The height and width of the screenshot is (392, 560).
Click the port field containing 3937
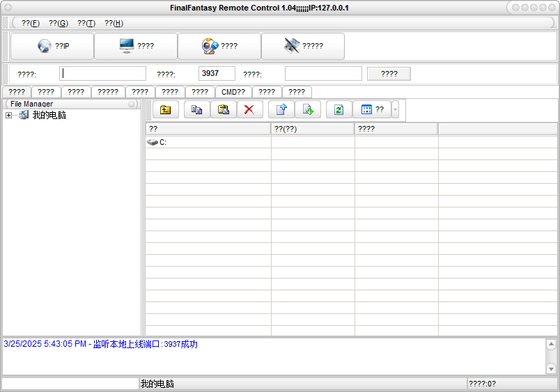coord(217,73)
